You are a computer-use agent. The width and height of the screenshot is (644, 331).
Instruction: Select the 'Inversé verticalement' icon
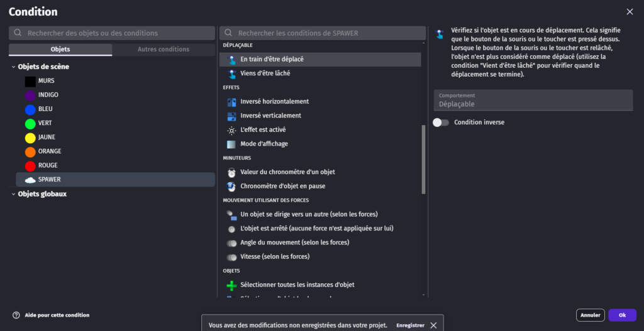(x=231, y=116)
